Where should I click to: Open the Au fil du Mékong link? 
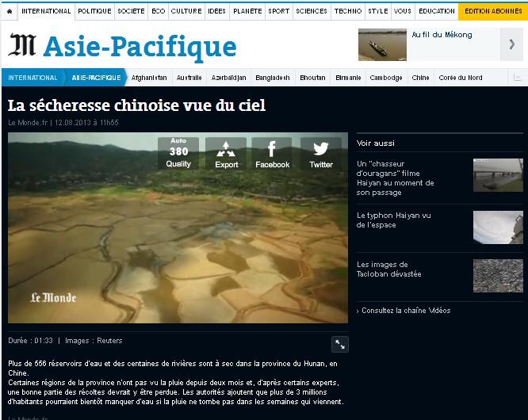click(442, 35)
